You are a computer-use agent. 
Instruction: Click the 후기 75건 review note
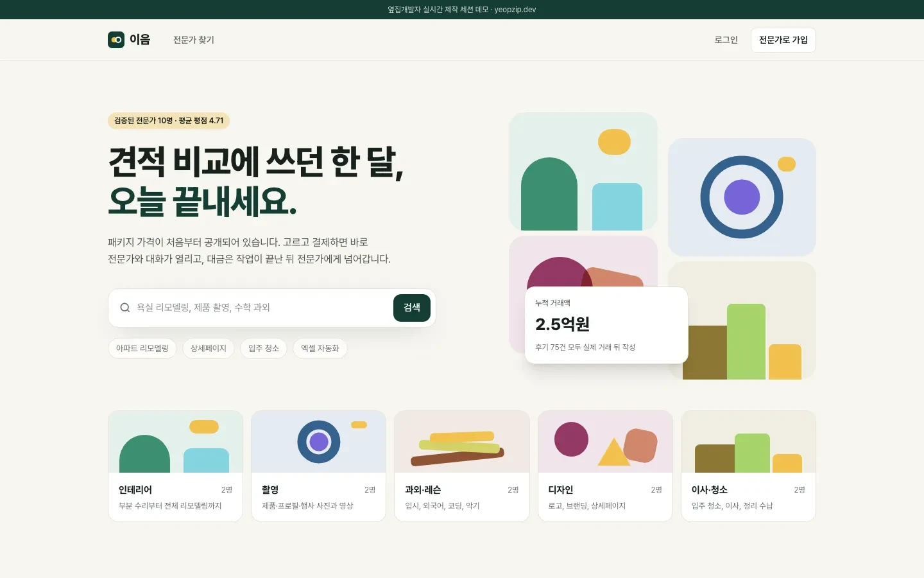point(585,347)
